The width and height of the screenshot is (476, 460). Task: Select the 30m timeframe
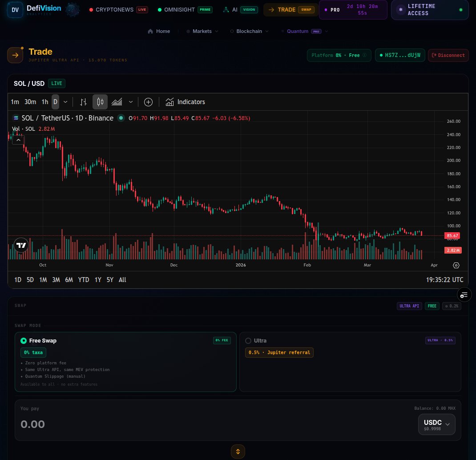[30, 102]
